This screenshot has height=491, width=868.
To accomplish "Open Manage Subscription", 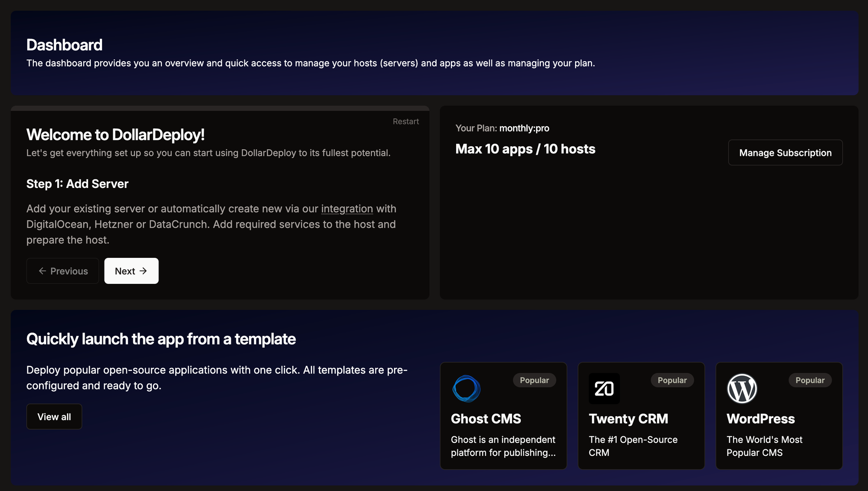I will pyautogui.click(x=786, y=152).
